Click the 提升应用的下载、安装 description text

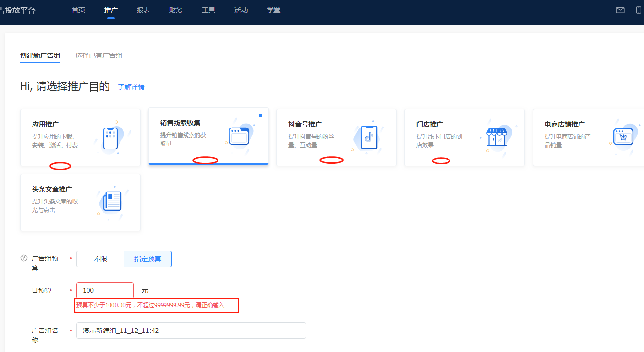pos(55,141)
